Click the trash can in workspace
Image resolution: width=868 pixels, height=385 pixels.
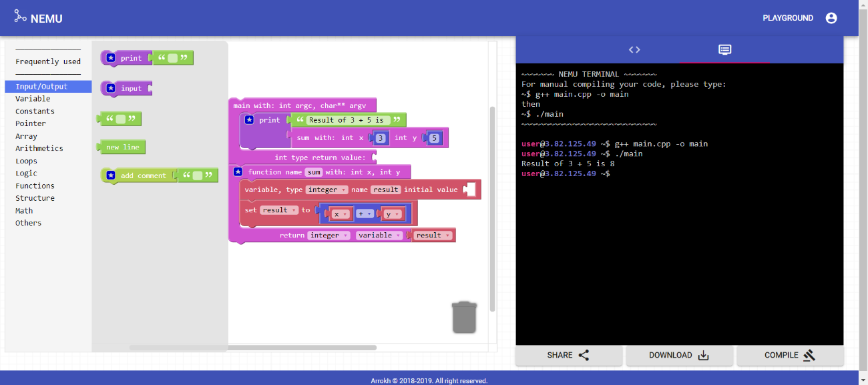tap(464, 317)
